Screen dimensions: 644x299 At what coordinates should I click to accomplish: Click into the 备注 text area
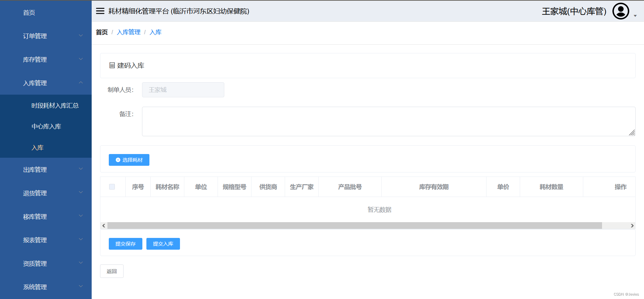(x=388, y=121)
